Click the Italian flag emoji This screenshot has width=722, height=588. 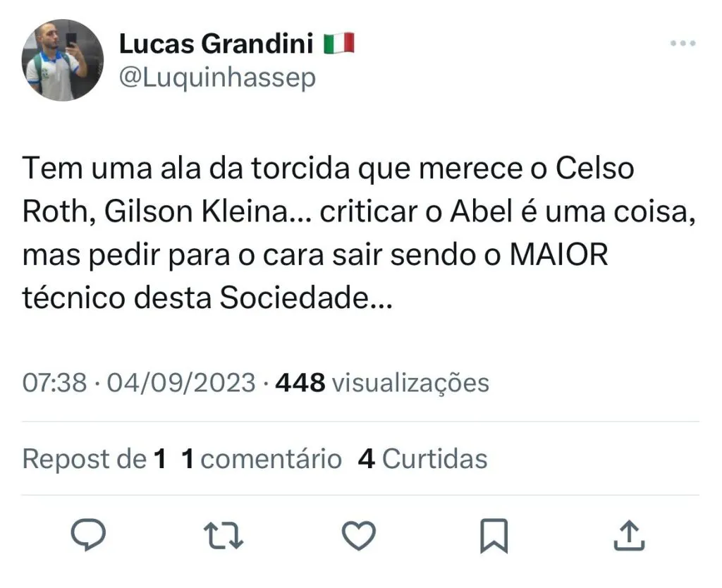point(339,44)
